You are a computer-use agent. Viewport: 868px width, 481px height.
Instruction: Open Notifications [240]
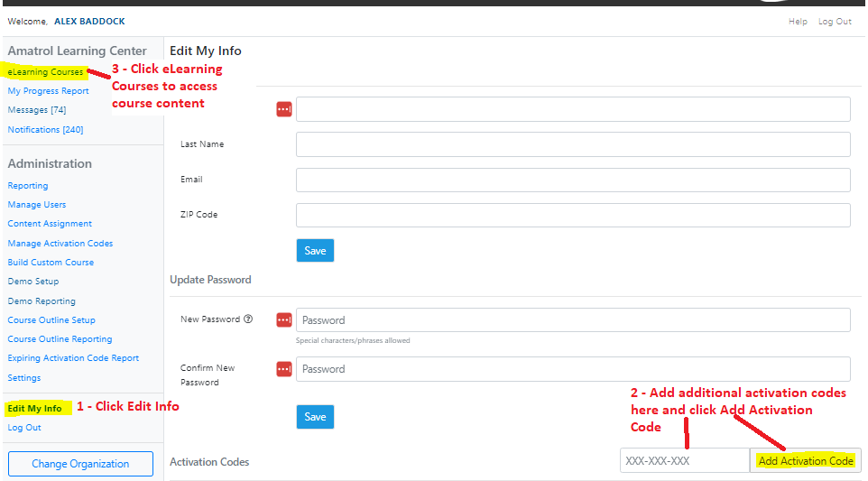[x=45, y=130]
